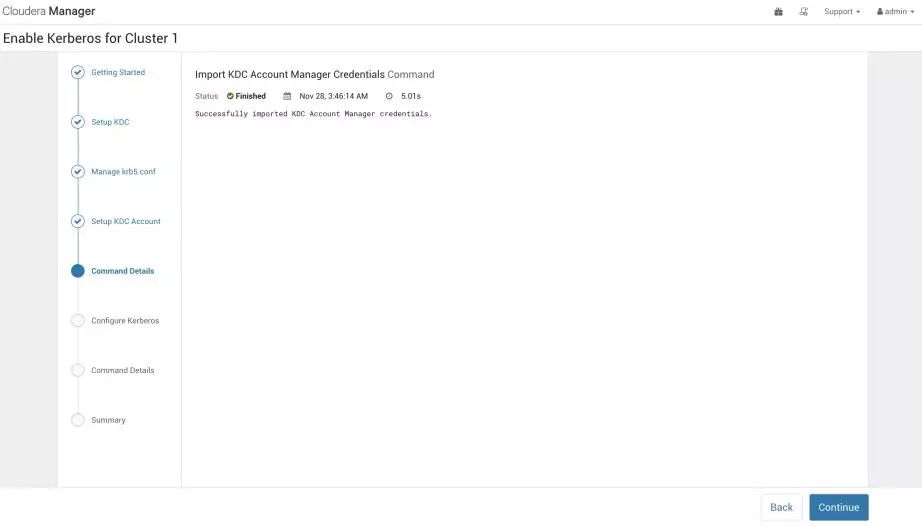Click the 'Enable Kerberos for Cluster 1' title
The image size is (922, 526).
[x=90, y=38]
